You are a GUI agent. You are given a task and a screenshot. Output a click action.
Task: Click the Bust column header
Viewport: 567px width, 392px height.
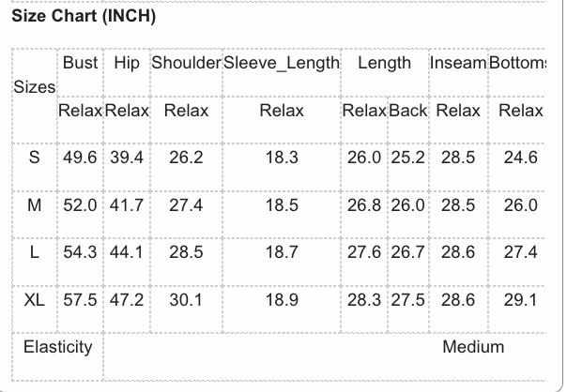point(80,63)
